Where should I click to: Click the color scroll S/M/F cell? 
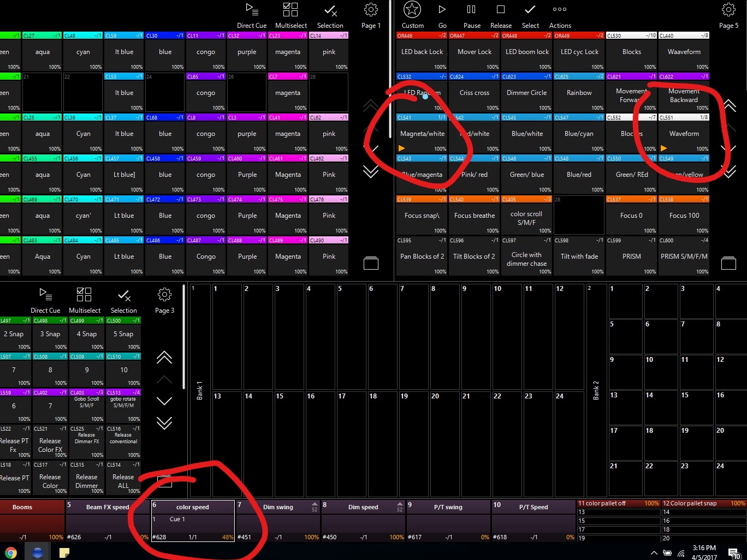526,215
